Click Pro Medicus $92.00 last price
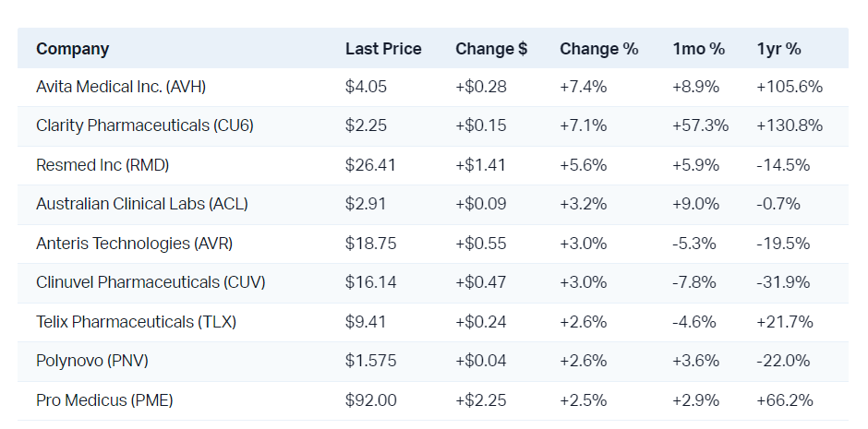The width and height of the screenshot is (868, 429). [x=371, y=400]
